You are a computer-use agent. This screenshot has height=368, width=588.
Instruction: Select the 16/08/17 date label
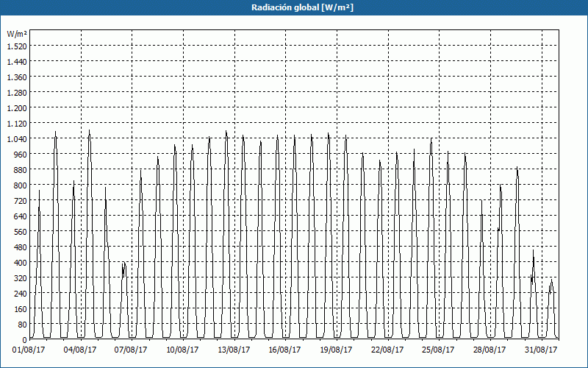284,350
